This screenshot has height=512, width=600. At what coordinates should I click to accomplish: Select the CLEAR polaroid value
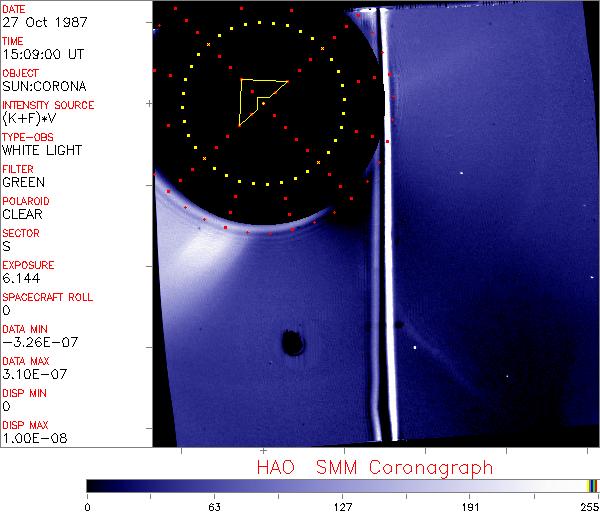point(22,214)
